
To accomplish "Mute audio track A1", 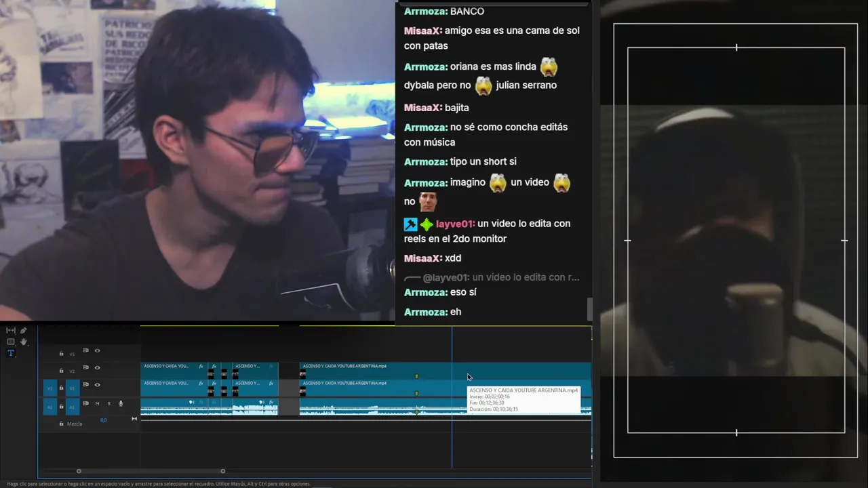I will (97, 403).
